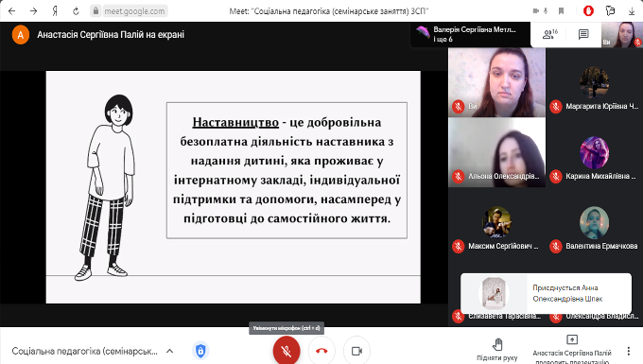The image size is (643, 364).
Task: Click the browser back arrow
Action: point(12,11)
